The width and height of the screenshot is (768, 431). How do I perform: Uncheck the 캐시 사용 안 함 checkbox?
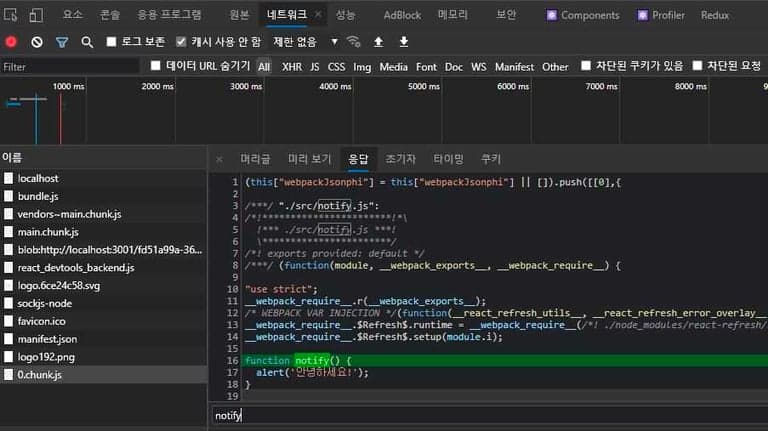181,42
